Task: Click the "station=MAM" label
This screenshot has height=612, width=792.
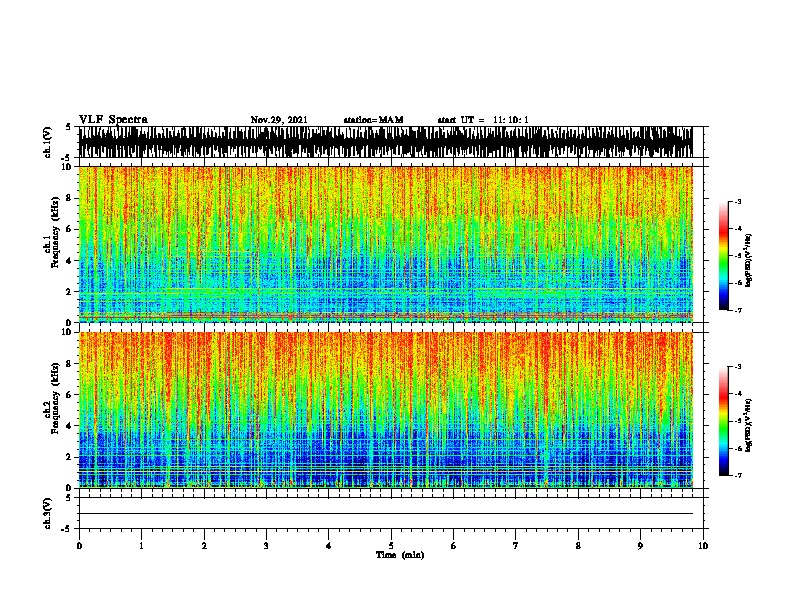Action: pyautogui.click(x=374, y=120)
